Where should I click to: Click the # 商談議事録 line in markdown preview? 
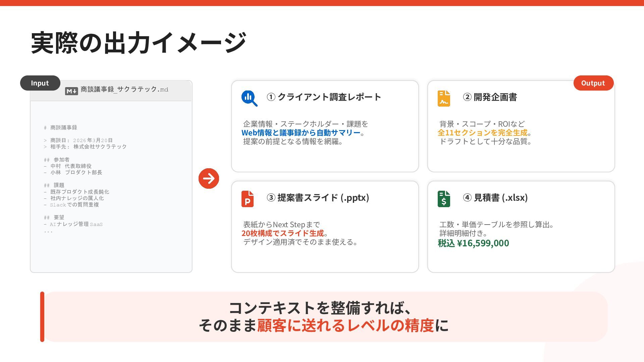pyautogui.click(x=61, y=128)
